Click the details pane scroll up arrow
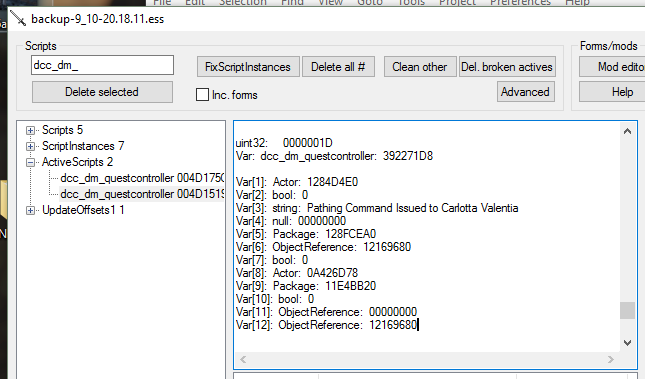The height and width of the screenshot is (379, 645). tap(627, 132)
